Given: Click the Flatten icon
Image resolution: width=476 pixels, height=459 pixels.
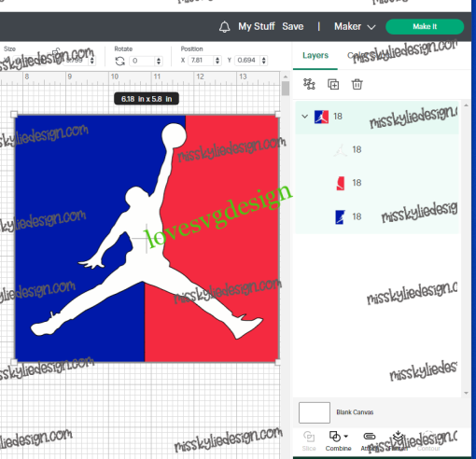Looking at the screenshot, I should pos(398,437).
